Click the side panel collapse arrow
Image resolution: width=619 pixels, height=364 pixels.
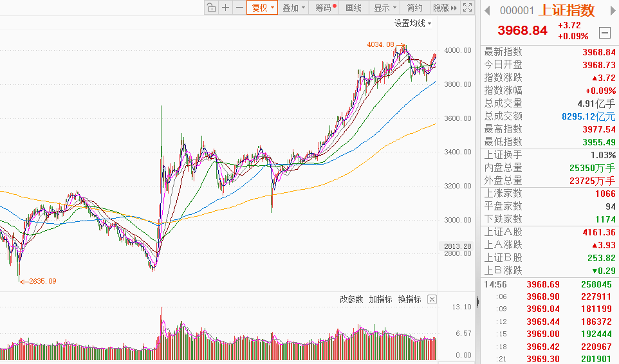click(477, 300)
